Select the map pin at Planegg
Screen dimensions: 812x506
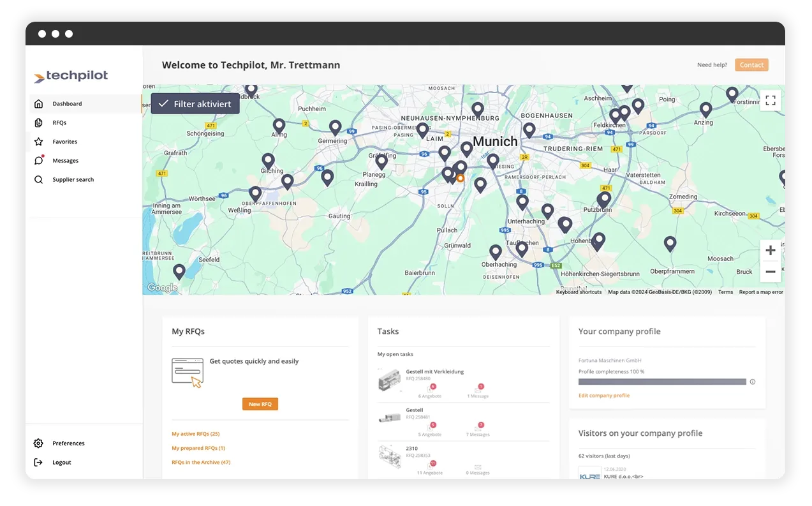coord(381,161)
